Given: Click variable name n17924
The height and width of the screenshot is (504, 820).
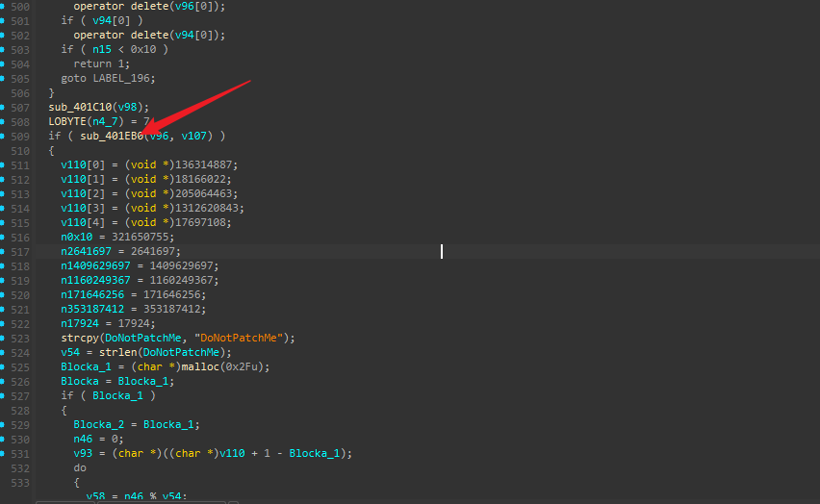Looking at the screenshot, I should click(x=80, y=323).
